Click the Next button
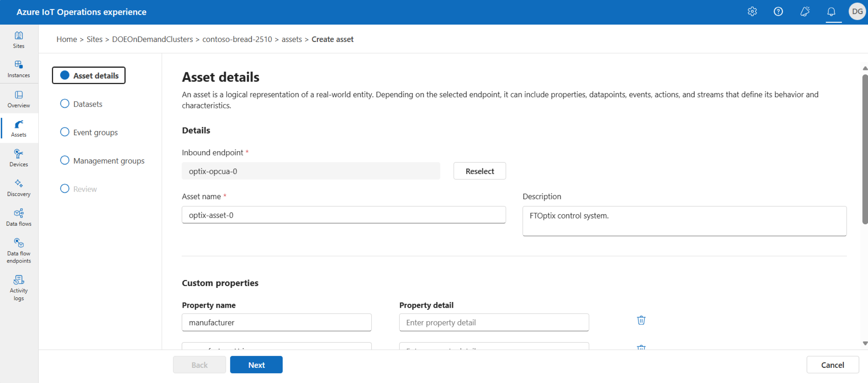This screenshot has width=868, height=383. [256, 365]
